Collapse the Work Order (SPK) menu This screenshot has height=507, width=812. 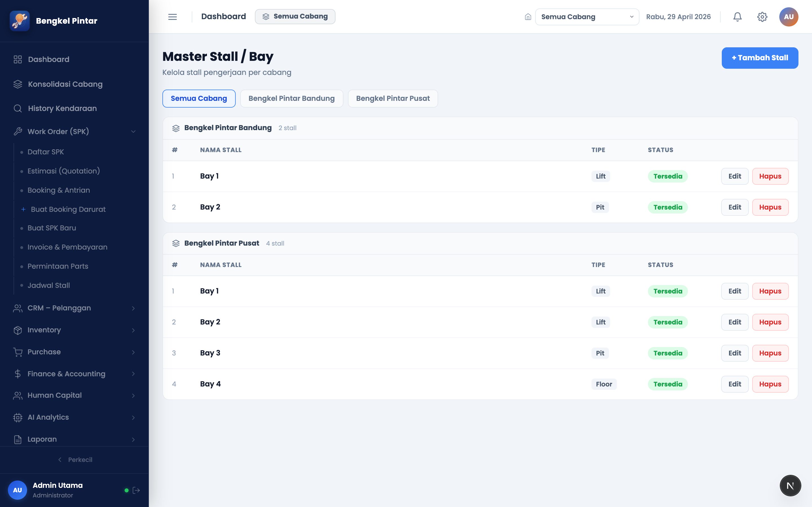click(74, 132)
